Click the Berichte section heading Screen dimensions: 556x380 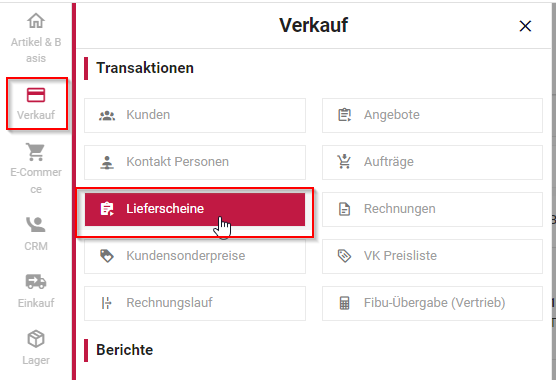coord(124,350)
